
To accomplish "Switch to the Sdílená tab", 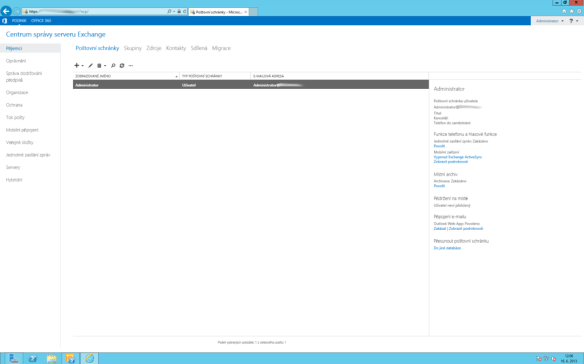I will click(199, 48).
